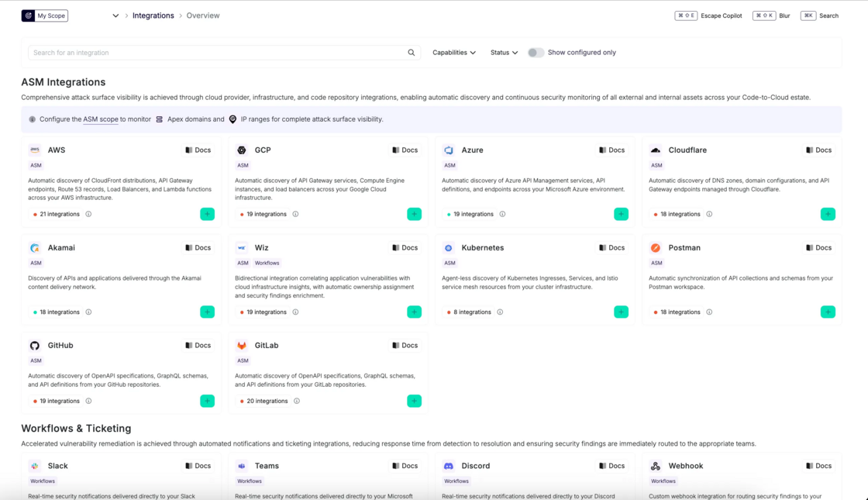Add an AWS integration with plus button

pyautogui.click(x=207, y=214)
